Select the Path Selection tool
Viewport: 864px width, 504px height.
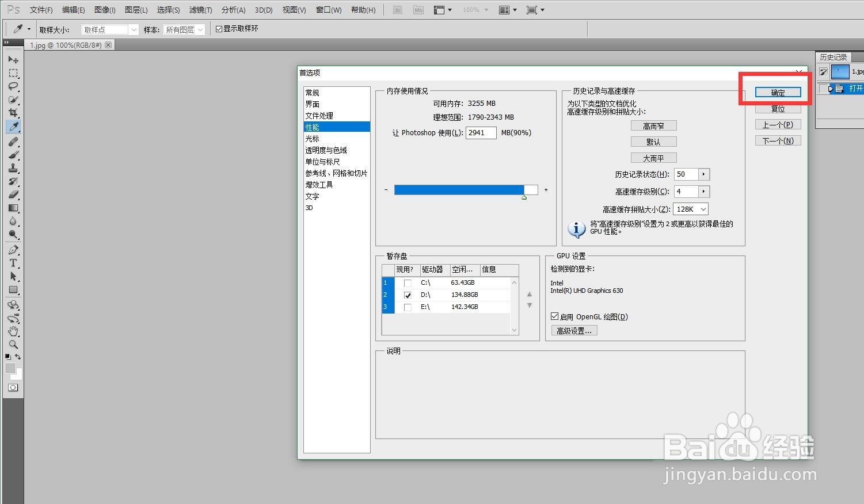[13, 276]
